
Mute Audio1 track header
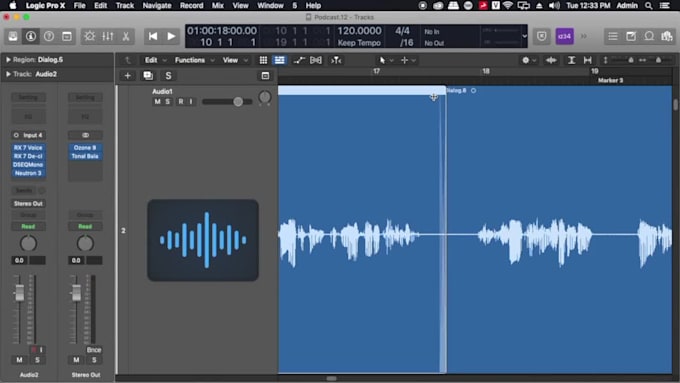point(157,101)
